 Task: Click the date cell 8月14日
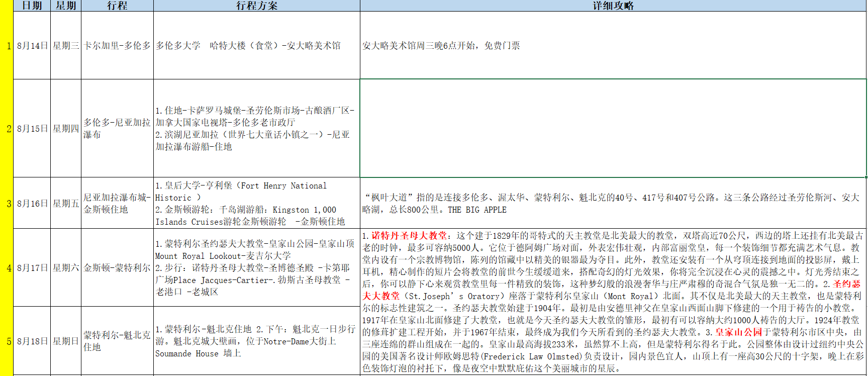[x=32, y=45]
